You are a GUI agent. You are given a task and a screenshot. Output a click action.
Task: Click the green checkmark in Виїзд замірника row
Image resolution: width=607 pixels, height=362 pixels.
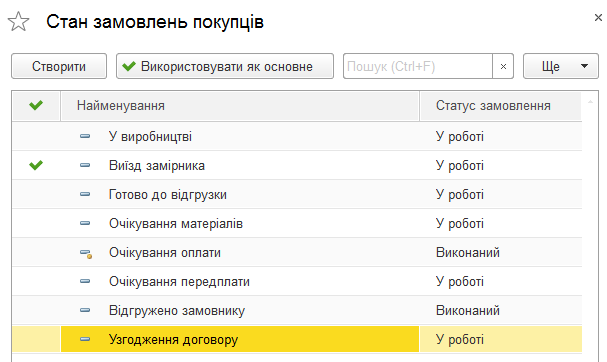[36, 165]
